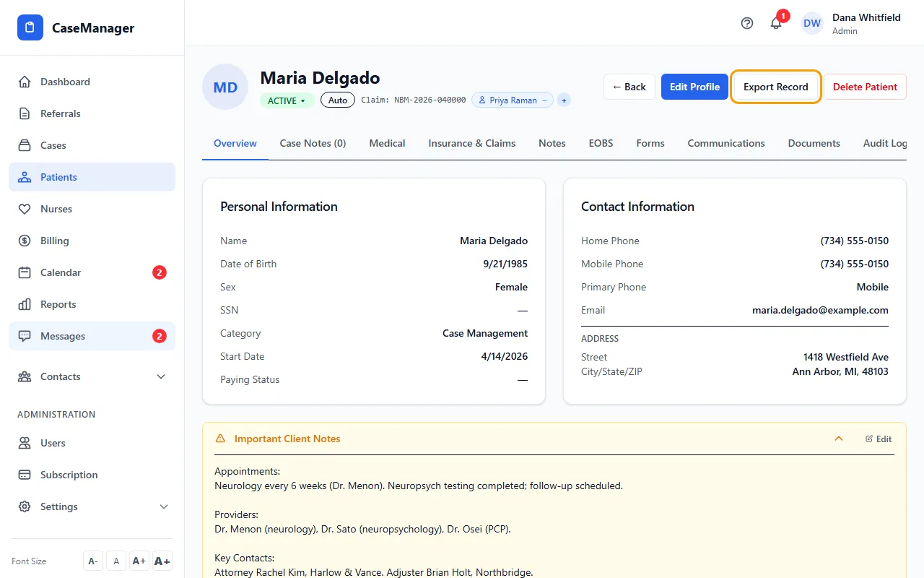
Task: Switch to the Medical tab
Action: 387,143
